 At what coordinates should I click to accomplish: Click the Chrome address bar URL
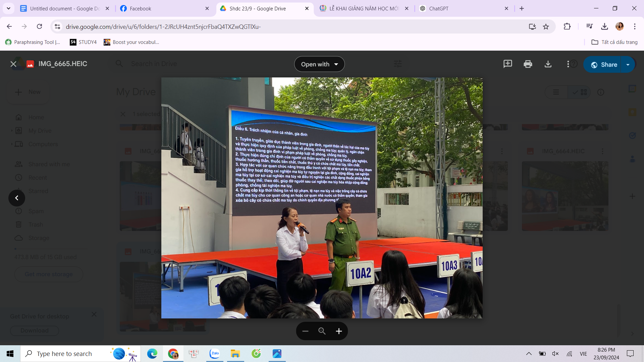[x=163, y=26]
